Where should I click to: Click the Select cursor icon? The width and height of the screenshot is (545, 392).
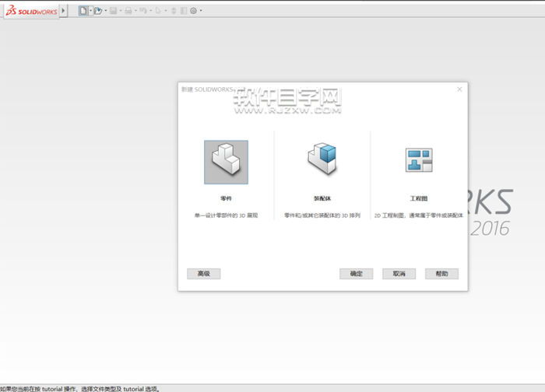[x=158, y=11]
